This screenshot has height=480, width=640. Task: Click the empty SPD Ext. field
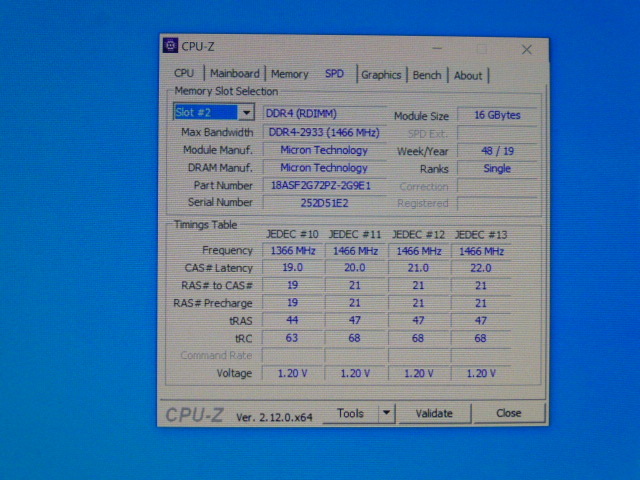497,133
